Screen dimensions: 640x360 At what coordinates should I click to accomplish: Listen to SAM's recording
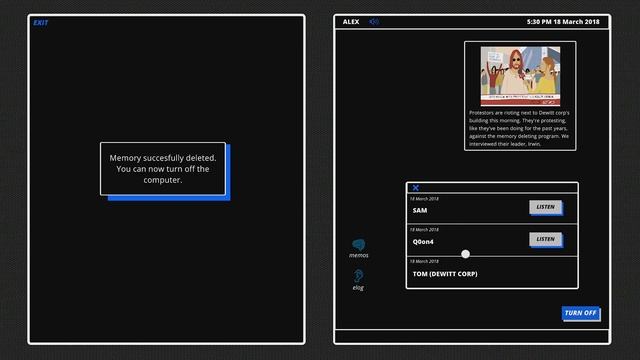coord(545,207)
